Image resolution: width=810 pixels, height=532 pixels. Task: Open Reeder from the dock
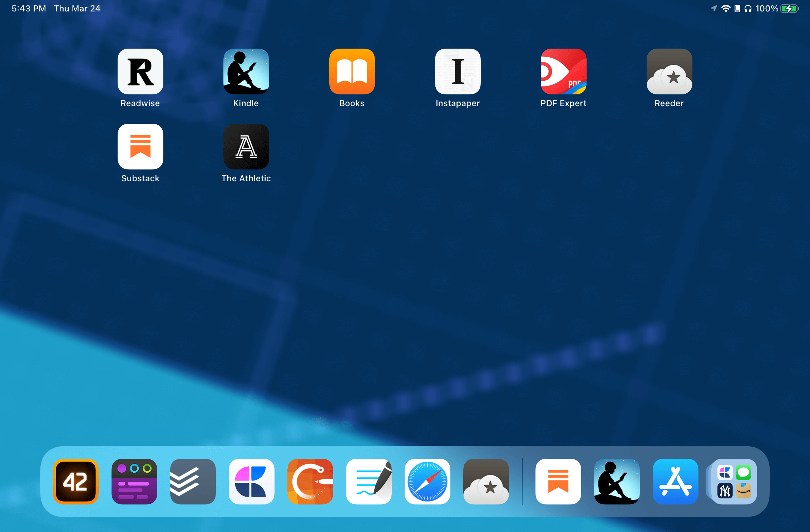click(486, 482)
